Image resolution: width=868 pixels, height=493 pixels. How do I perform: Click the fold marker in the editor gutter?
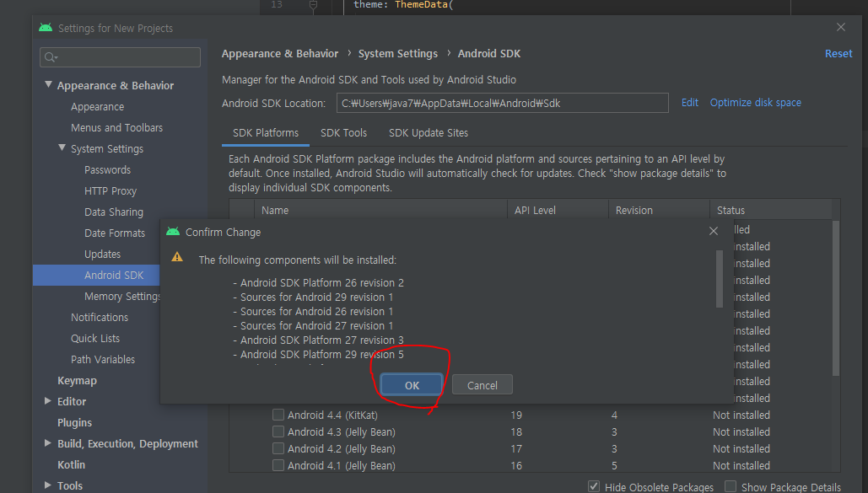pyautogui.click(x=313, y=5)
